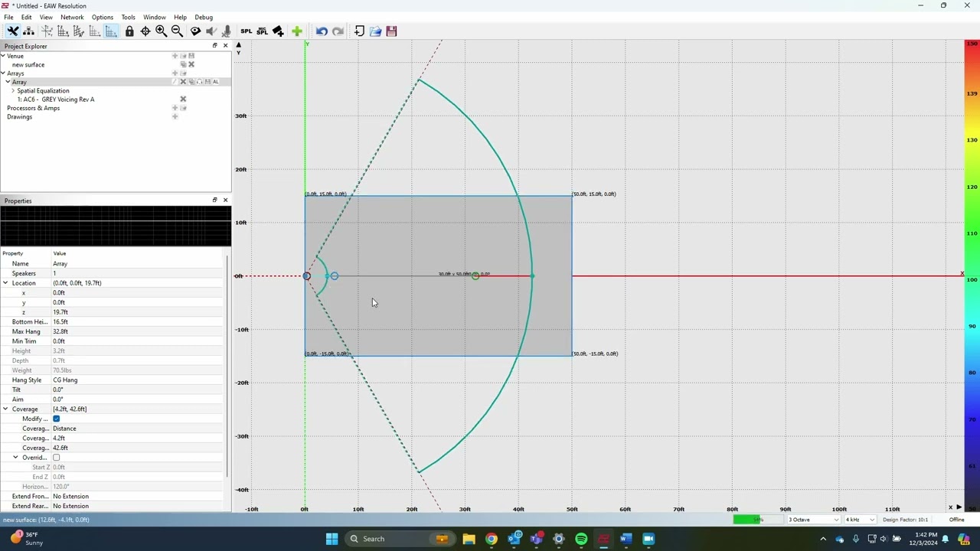Screen dimensions: 980x551
Task: Open the Network menu
Action: 72,17
